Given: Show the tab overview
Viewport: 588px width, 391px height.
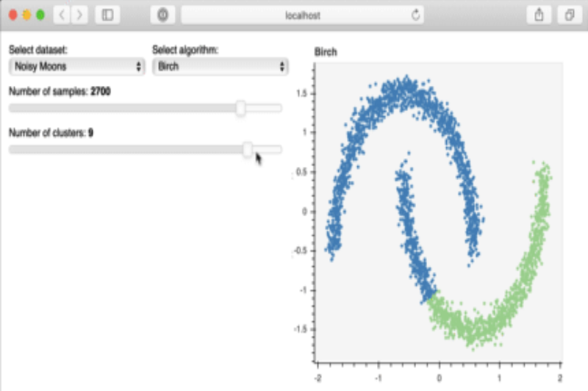Looking at the screenshot, I should coord(568,15).
